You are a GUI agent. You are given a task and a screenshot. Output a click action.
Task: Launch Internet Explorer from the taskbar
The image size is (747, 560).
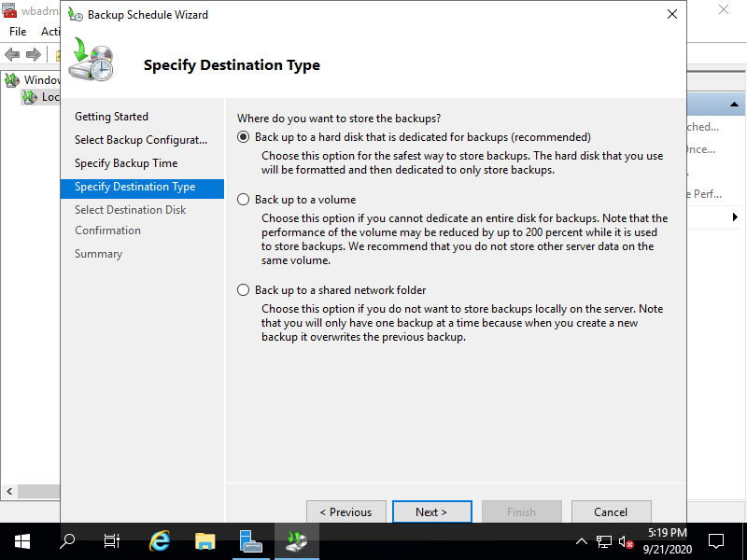click(x=159, y=540)
